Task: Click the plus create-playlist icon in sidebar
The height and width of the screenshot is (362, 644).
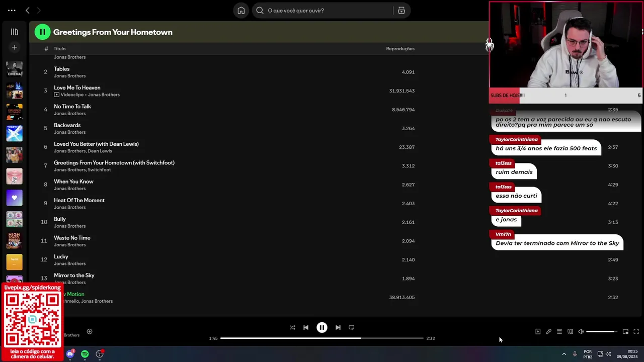Action: (14, 47)
